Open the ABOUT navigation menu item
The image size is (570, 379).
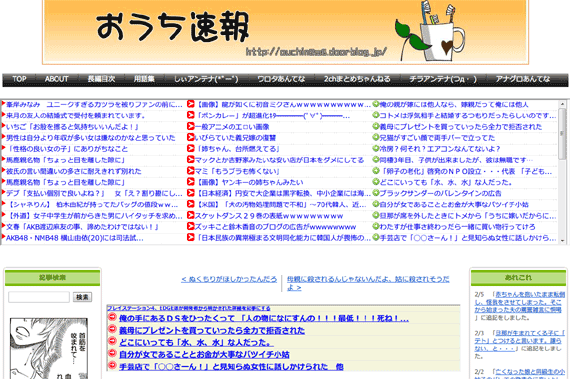(56, 79)
